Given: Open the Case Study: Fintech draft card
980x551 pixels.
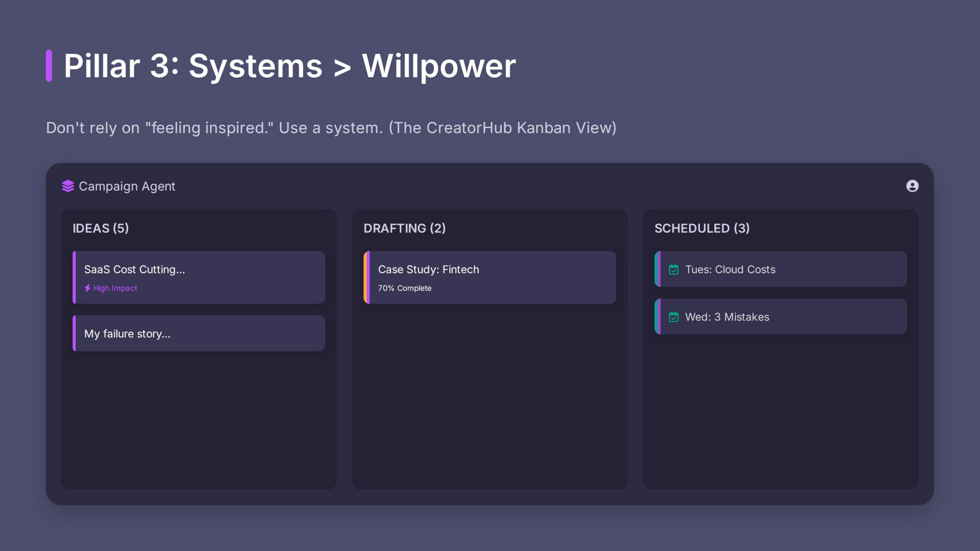Looking at the screenshot, I should tap(490, 277).
